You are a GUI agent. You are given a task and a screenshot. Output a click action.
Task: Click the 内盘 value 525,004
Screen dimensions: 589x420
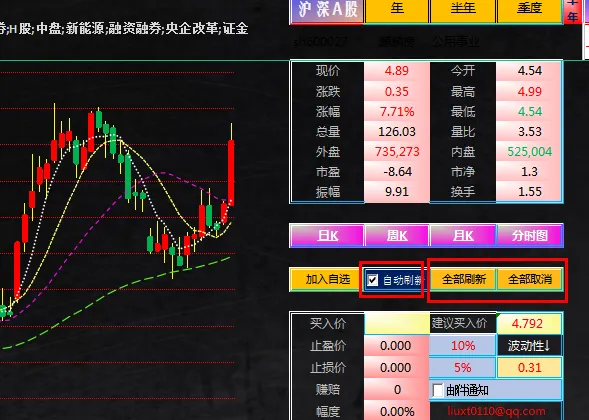click(x=529, y=152)
